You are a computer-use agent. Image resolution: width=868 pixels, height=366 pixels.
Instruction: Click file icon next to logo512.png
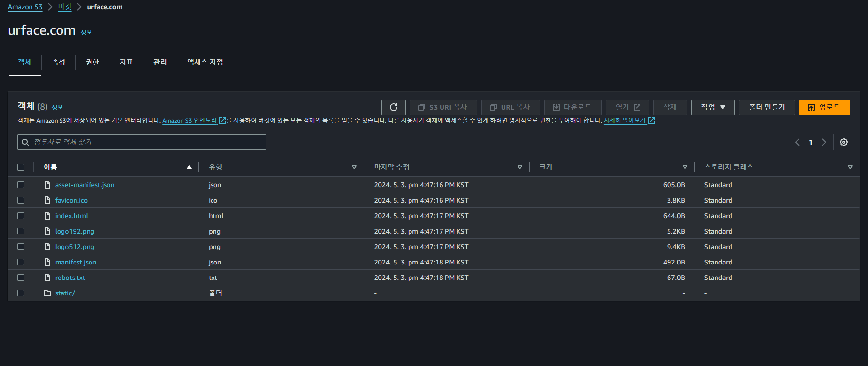click(47, 247)
